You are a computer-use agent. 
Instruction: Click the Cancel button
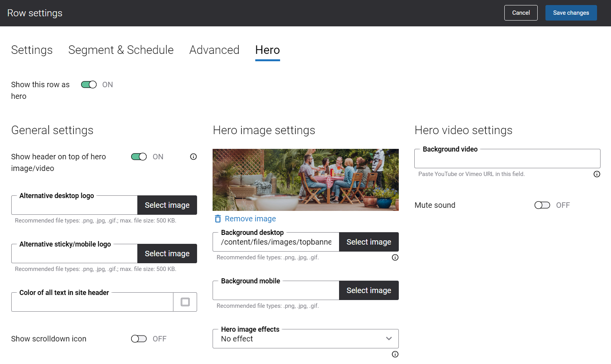(x=521, y=13)
